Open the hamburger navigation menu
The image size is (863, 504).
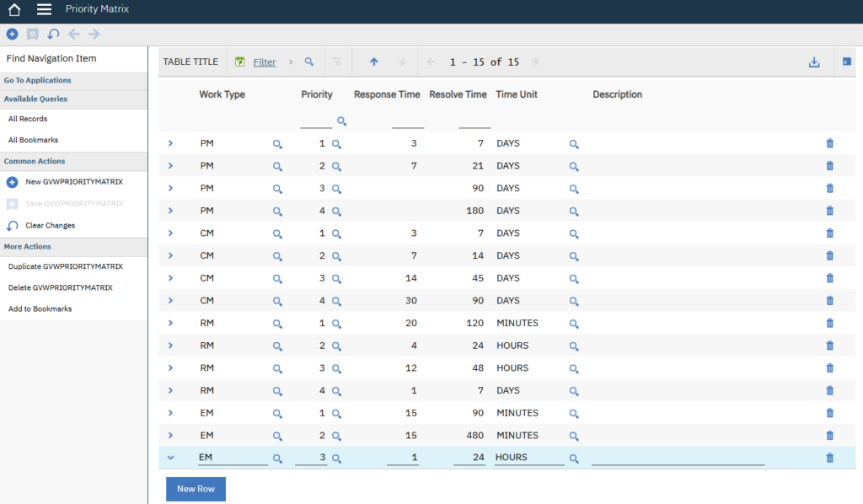44,9
